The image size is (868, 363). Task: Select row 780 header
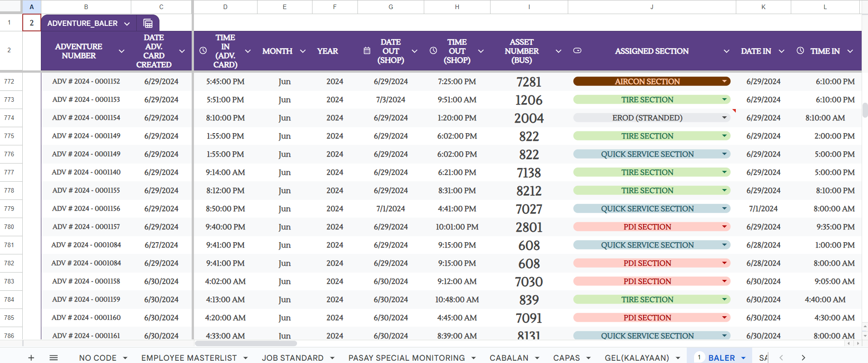coord(9,227)
